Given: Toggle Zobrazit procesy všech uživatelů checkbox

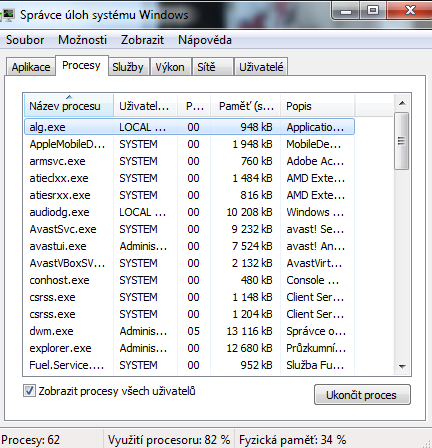Looking at the screenshot, I should pyautogui.click(x=29, y=391).
